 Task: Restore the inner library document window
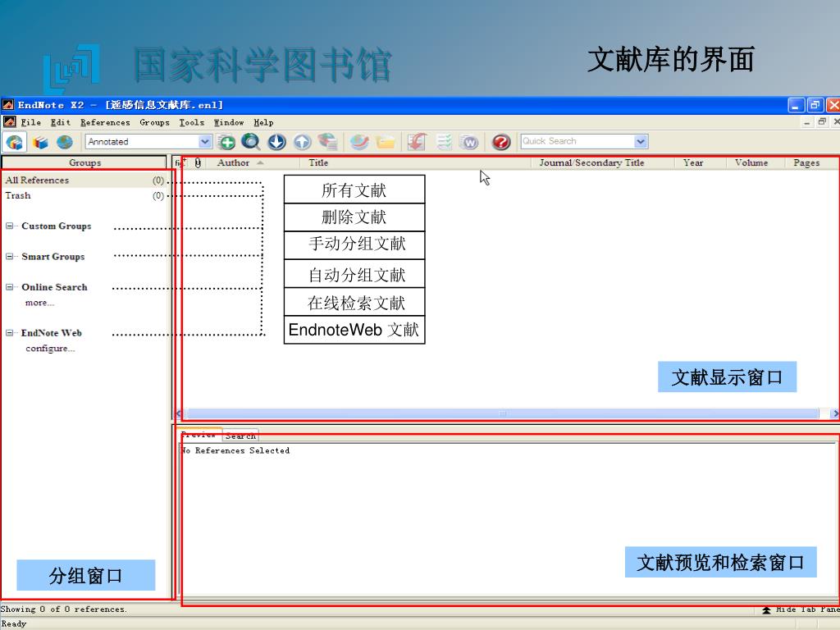(x=822, y=122)
